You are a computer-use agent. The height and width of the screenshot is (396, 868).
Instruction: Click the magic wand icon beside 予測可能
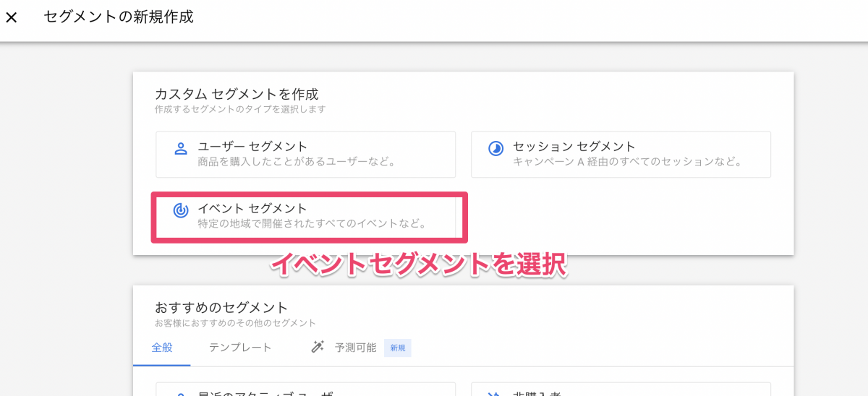pyautogui.click(x=318, y=348)
